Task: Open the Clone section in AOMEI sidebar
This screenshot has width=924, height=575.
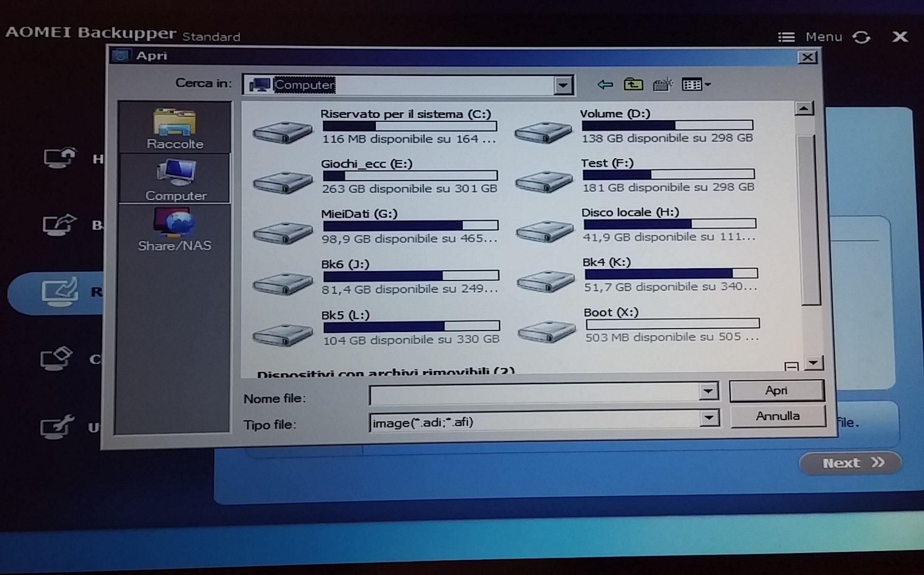Action: [70, 359]
